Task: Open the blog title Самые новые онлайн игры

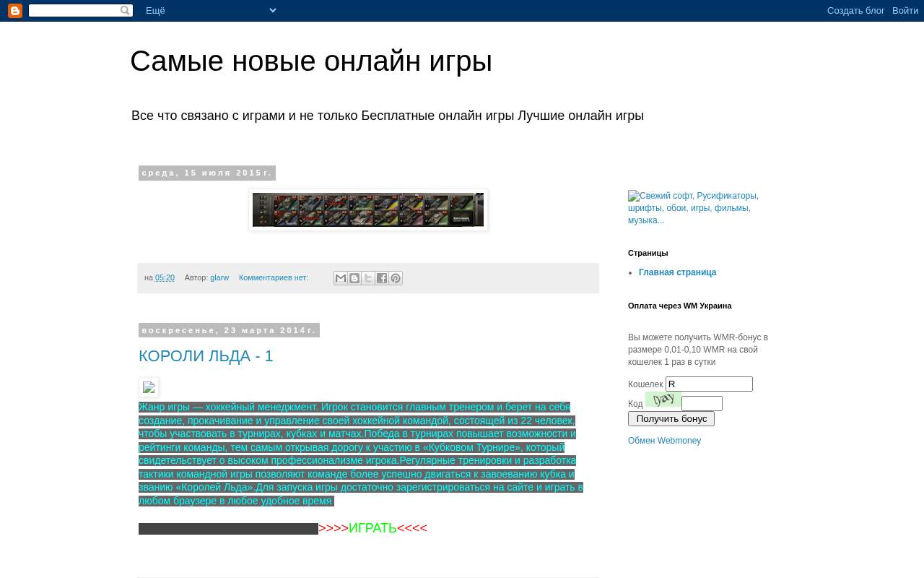Action: (x=311, y=61)
